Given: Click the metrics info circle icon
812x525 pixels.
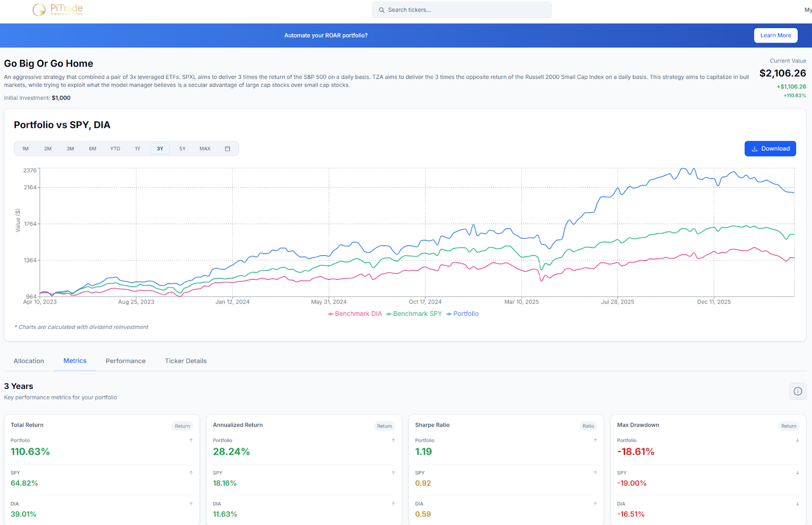Looking at the screenshot, I should (x=798, y=391).
